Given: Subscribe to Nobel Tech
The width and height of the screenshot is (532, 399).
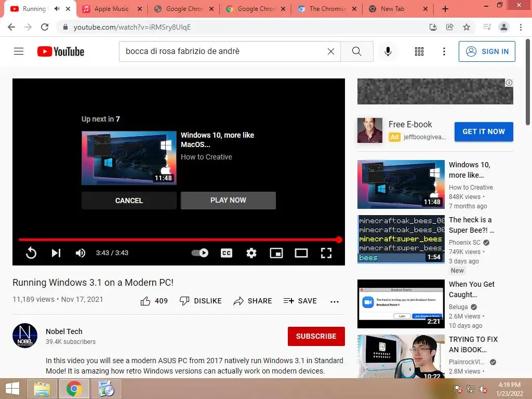Looking at the screenshot, I should [316, 336].
